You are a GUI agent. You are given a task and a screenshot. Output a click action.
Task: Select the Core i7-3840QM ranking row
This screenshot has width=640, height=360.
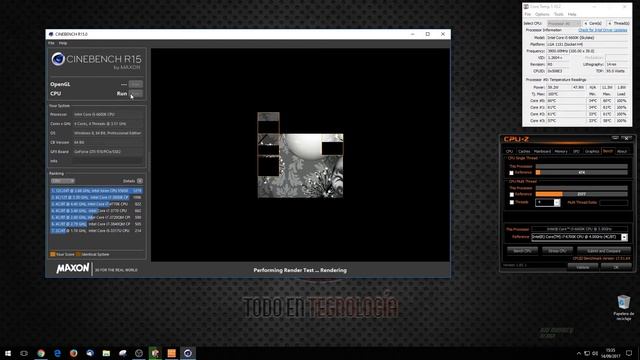tap(96, 224)
